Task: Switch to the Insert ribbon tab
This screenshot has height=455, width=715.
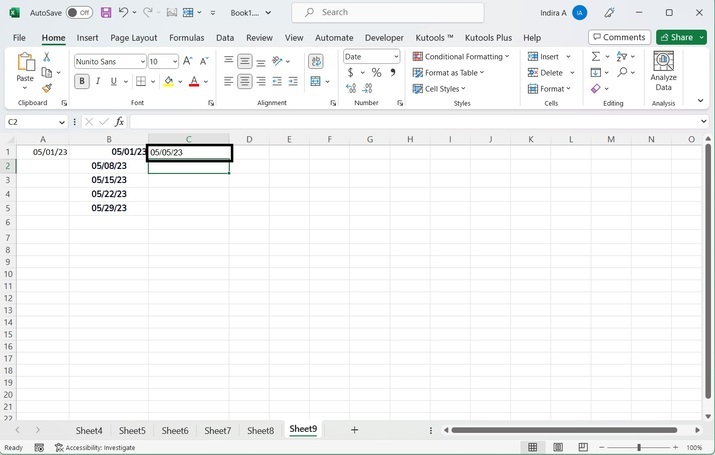Action: coord(87,38)
